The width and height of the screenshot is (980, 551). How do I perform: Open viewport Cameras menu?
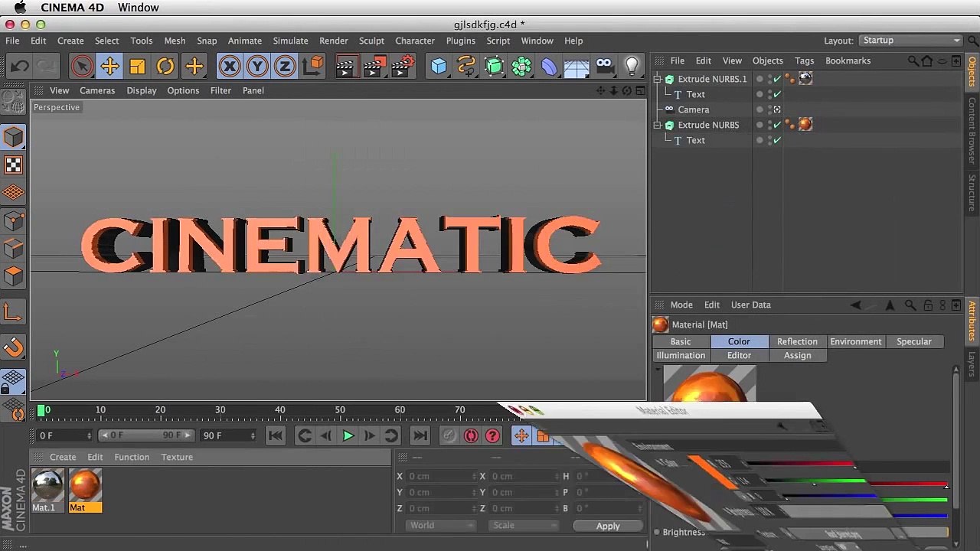(x=97, y=90)
